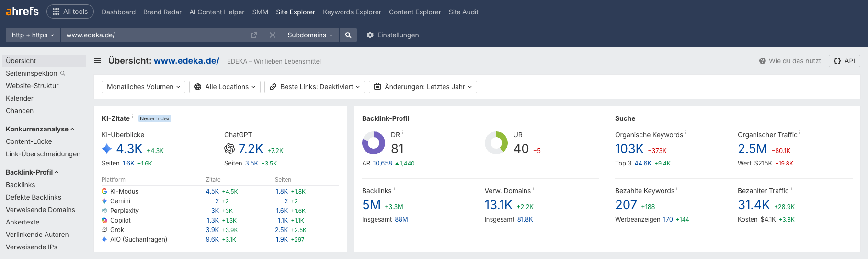This screenshot has height=259, width=868.
Task: Open Link-Überschneidungen
Action: (x=43, y=154)
